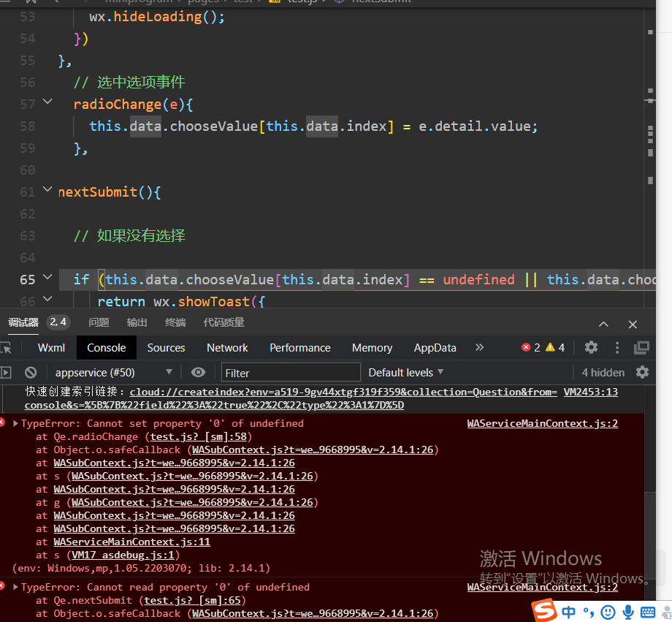
Task: Focus the console Filter input
Action: point(291,372)
